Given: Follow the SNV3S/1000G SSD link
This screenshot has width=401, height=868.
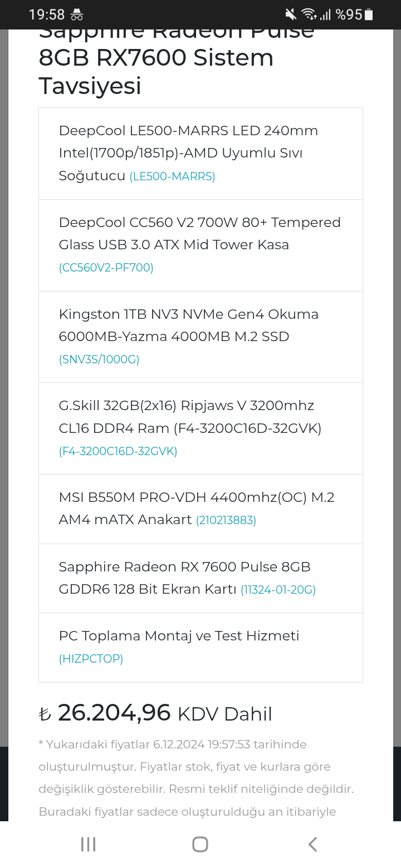Looking at the screenshot, I should click(x=99, y=360).
